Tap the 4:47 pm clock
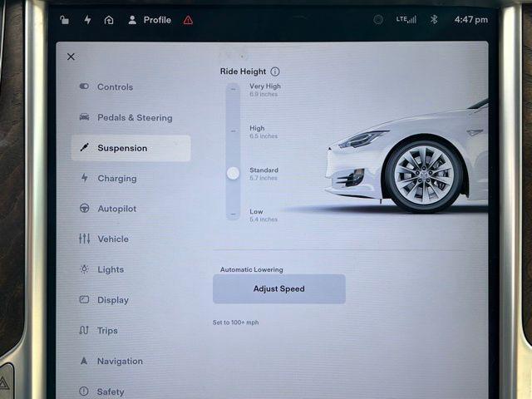 click(470, 19)
